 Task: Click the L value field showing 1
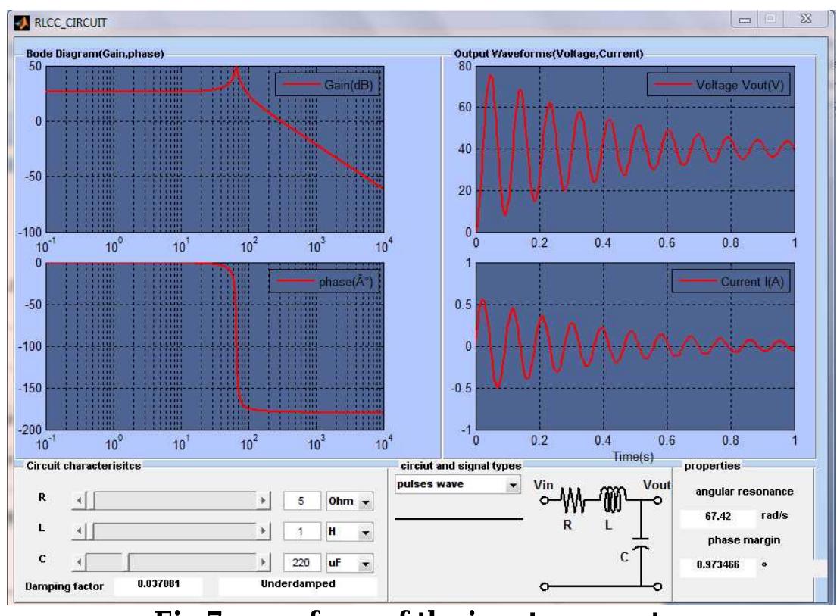coord(301,532)
